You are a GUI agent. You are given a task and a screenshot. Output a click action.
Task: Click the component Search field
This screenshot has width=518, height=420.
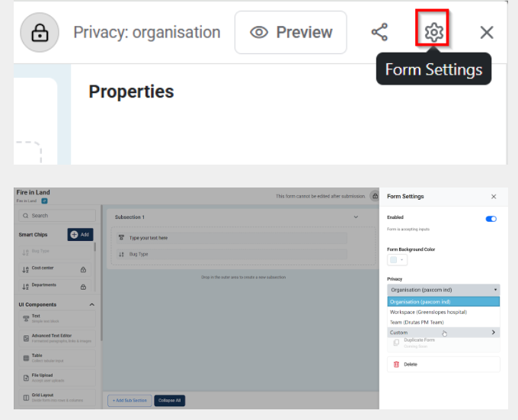[x=57, y=216]
